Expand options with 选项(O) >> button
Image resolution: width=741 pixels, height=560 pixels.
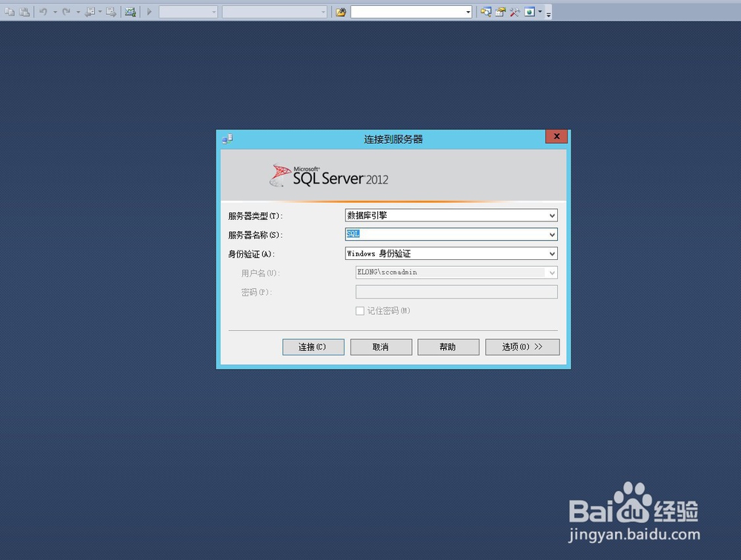pos(522,347)
